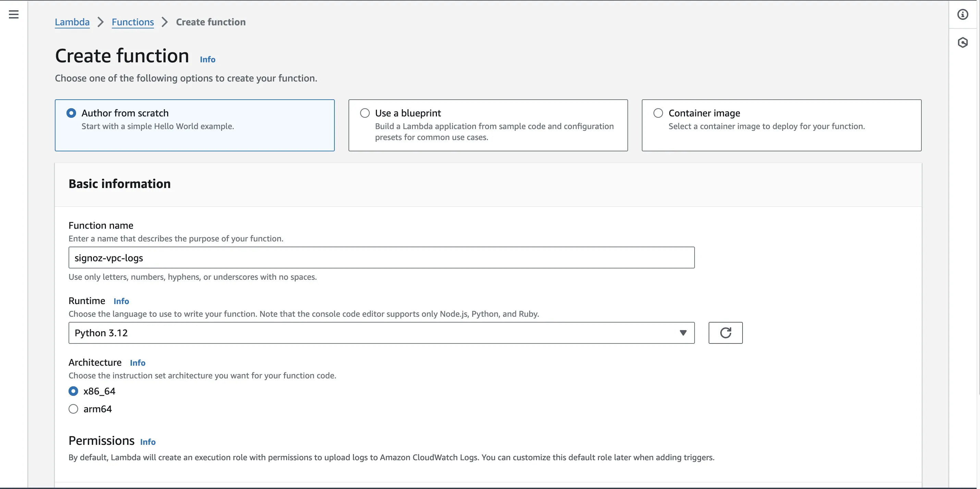This screenshot has height=489, width=980.
Task: Click the 'Use only letters, numbers, hyphens' hint
Action: (193, 277)
